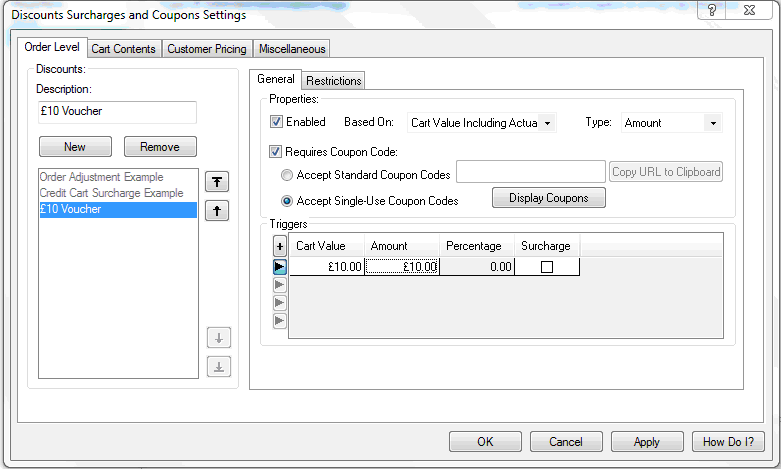This screenshot has width=781, height=469.
Task: Open the Restrictions tab
Action: [334, 81]
